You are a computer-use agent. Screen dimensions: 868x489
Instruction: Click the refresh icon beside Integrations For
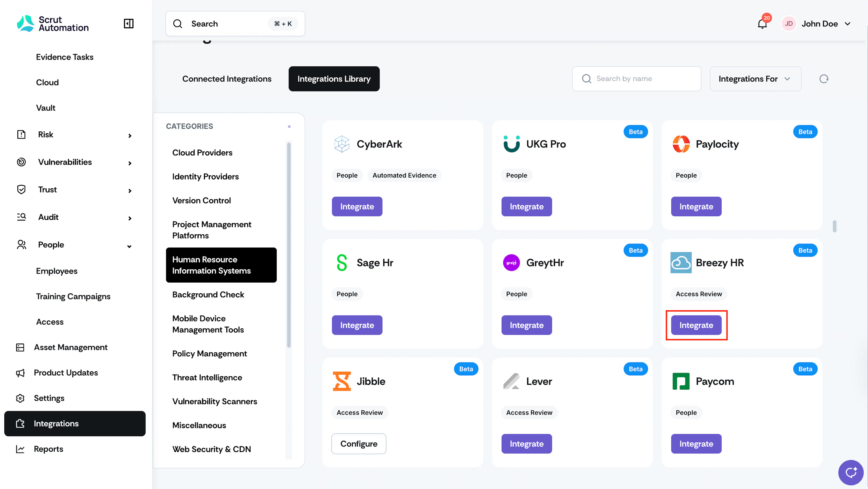[823, 78]
